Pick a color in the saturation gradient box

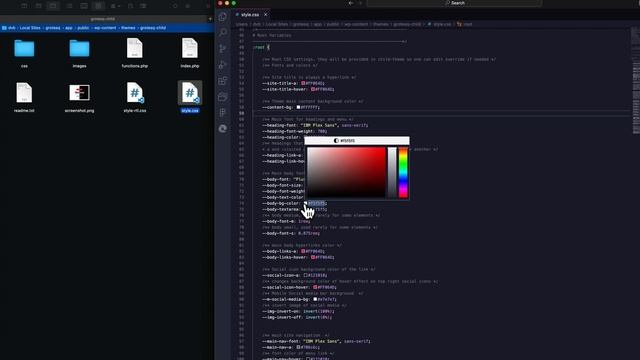point(346,172)
